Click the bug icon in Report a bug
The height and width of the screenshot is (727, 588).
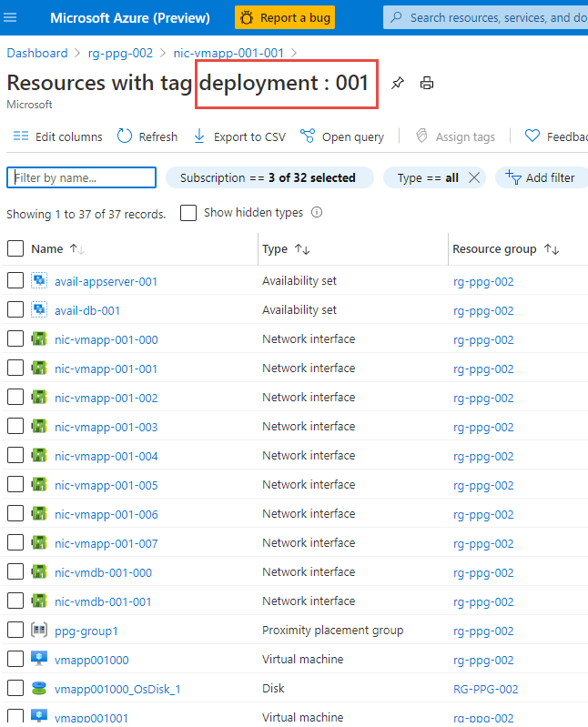point(248,18)
